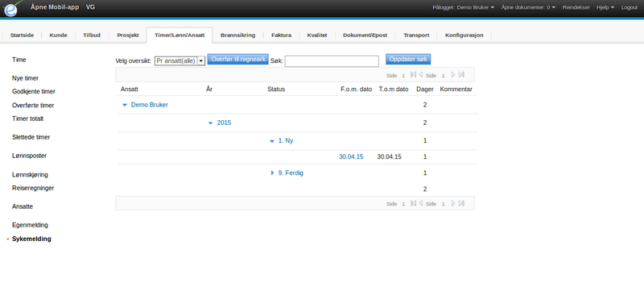Go to first page in top pager
This screenshot has width=644, height=308.
point(413,75)
